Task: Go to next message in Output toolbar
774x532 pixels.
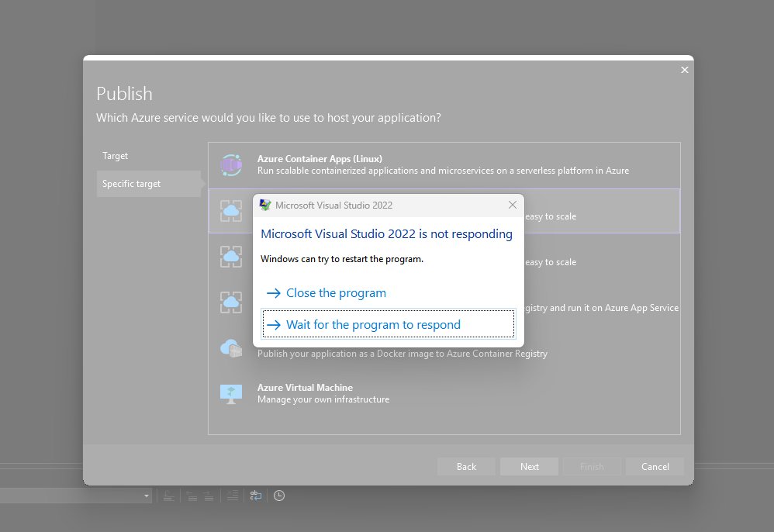Action: (x=209, y=496)
